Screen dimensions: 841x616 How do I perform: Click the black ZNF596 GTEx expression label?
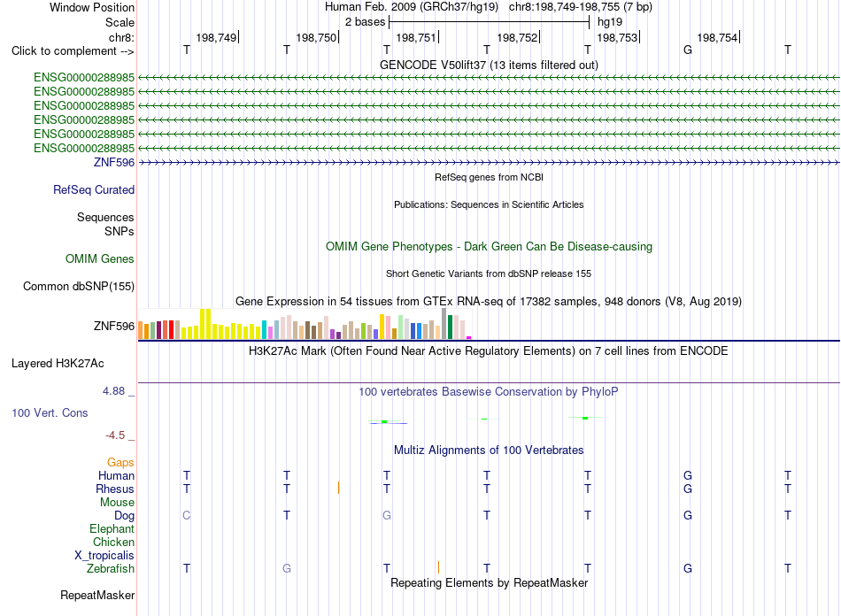[113, 326]
